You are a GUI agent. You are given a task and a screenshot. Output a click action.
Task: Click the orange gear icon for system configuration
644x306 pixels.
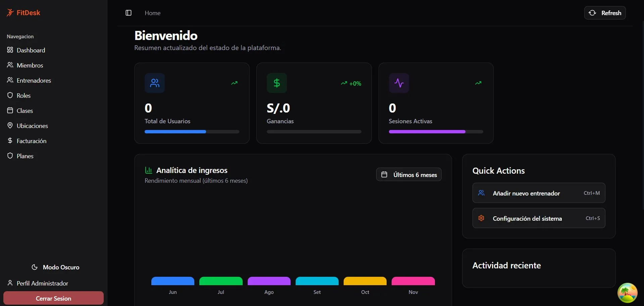481,218
